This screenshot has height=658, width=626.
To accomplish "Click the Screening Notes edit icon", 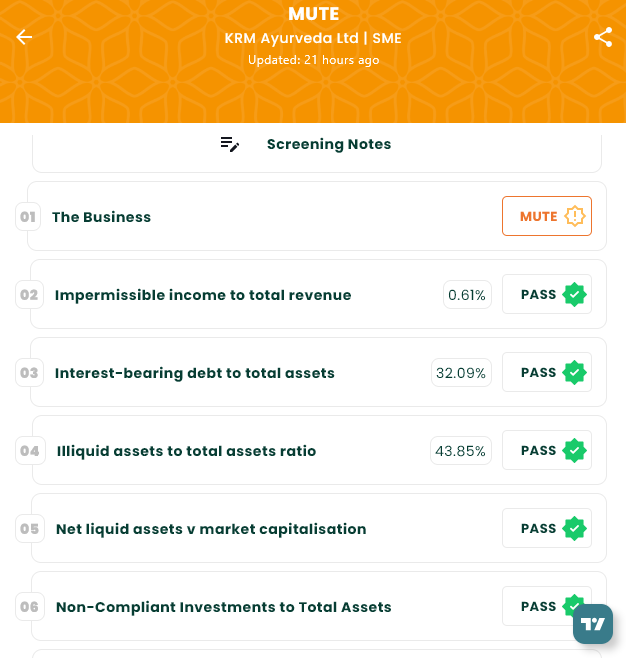I will pyautogui.click(x=230, y=144).
